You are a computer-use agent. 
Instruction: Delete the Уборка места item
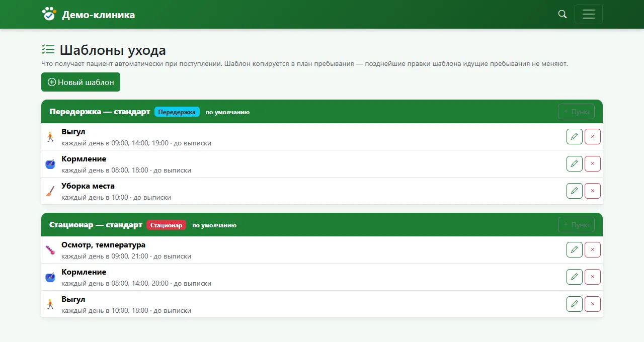pos(593,191)
